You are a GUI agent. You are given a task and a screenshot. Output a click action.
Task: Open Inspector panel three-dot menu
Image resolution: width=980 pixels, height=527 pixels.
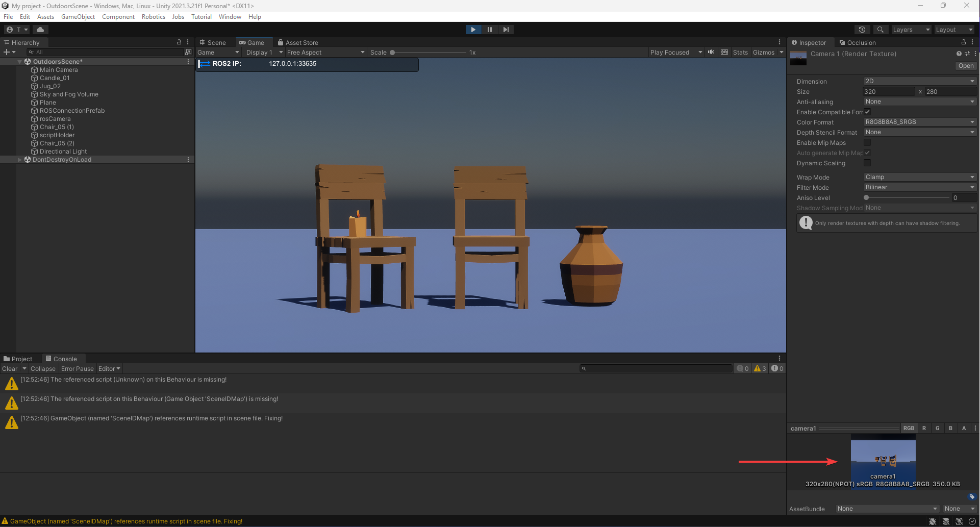(x=972, y=42)
